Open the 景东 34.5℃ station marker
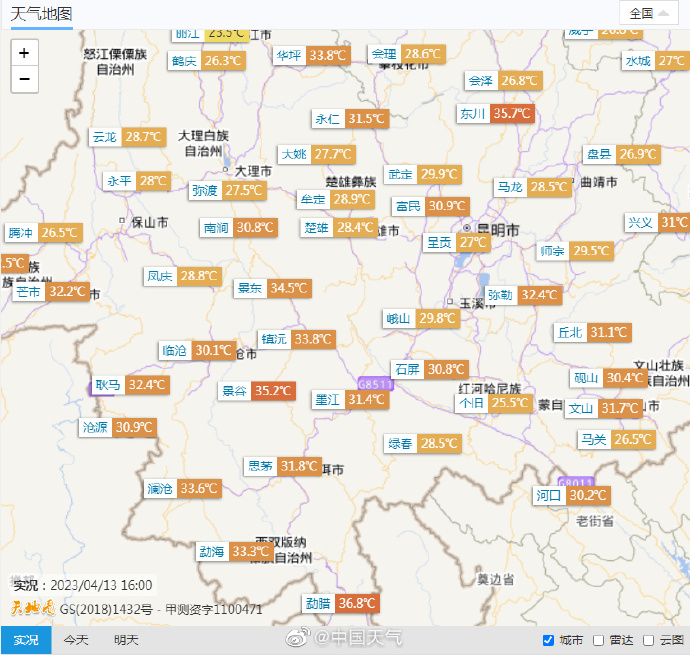 coord(272,288)
